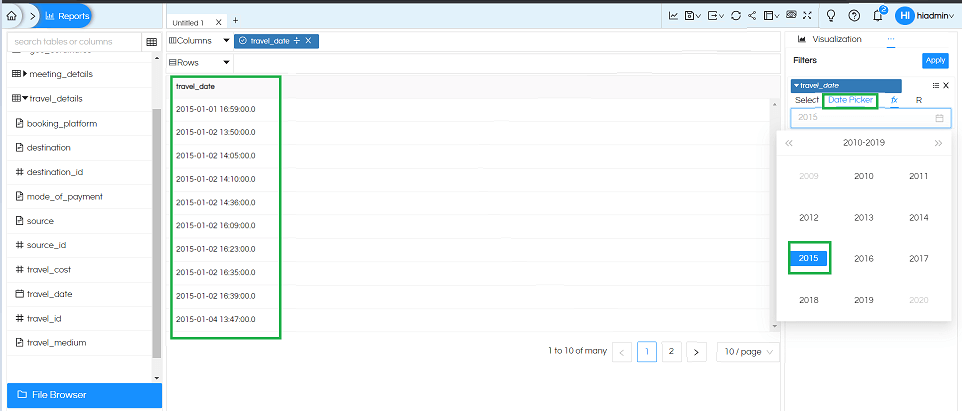Open the lightbulb tips icon
Image resolution: width=962 pixels, height=411 pixels.
831,16
